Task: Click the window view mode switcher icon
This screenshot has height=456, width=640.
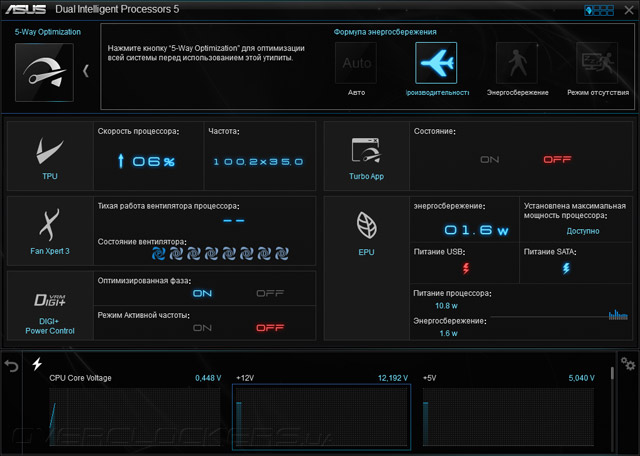Action: tap(599, 10)
